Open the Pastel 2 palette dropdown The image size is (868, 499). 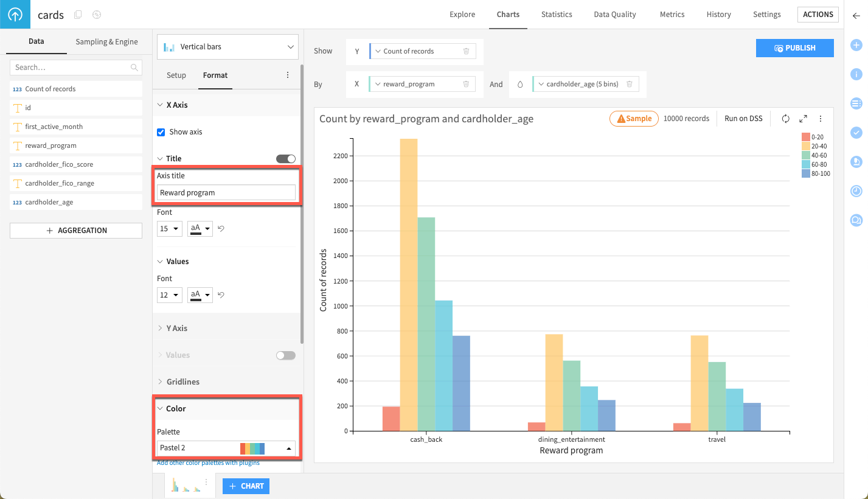(x=226, y=448)
